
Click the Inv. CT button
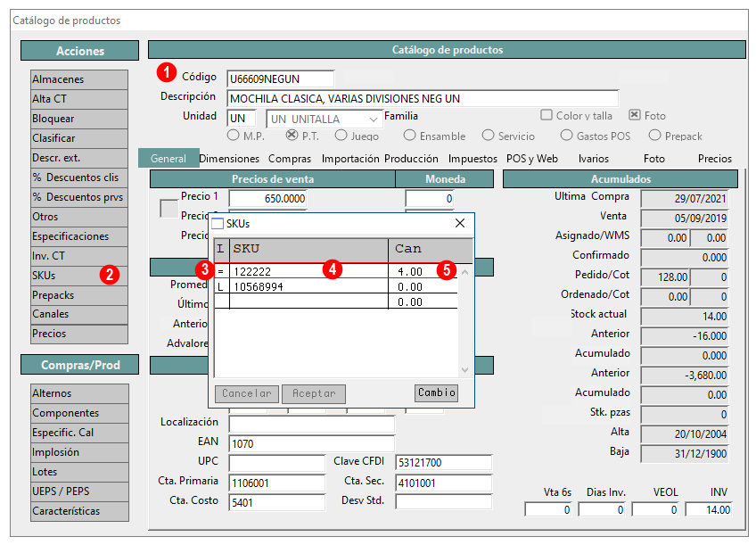[x=79, y=256]
